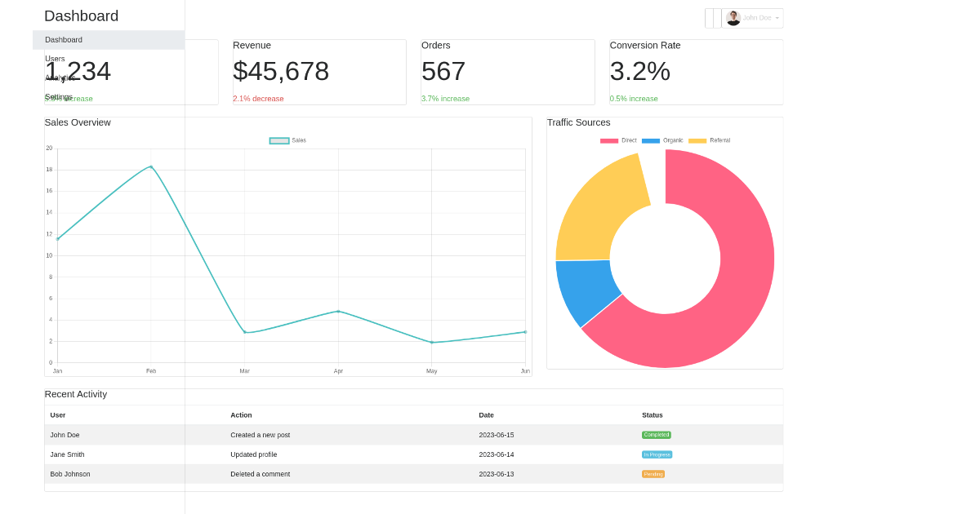
Task: Click the Completed status badge
Action: click(x=657, y=434)
